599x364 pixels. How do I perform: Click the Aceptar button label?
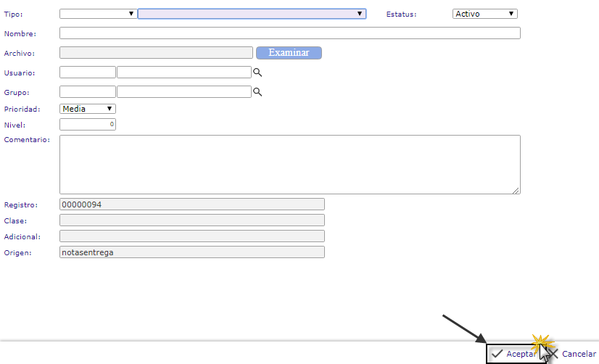(521, 354)
